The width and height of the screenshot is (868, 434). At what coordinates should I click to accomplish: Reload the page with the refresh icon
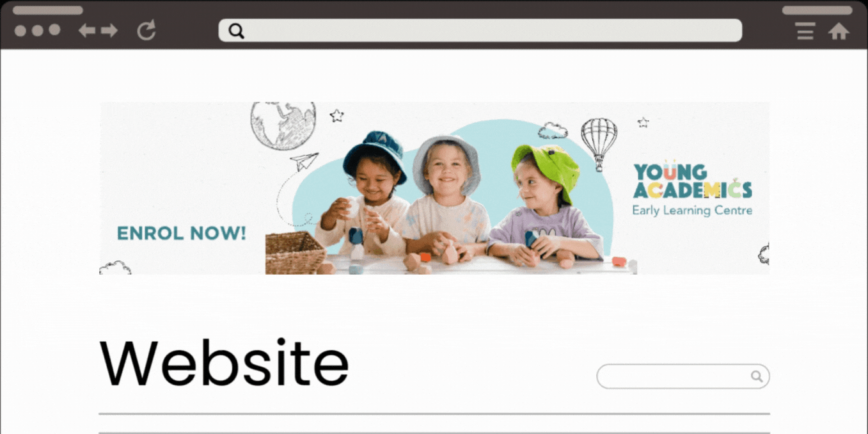click(146, 30)
